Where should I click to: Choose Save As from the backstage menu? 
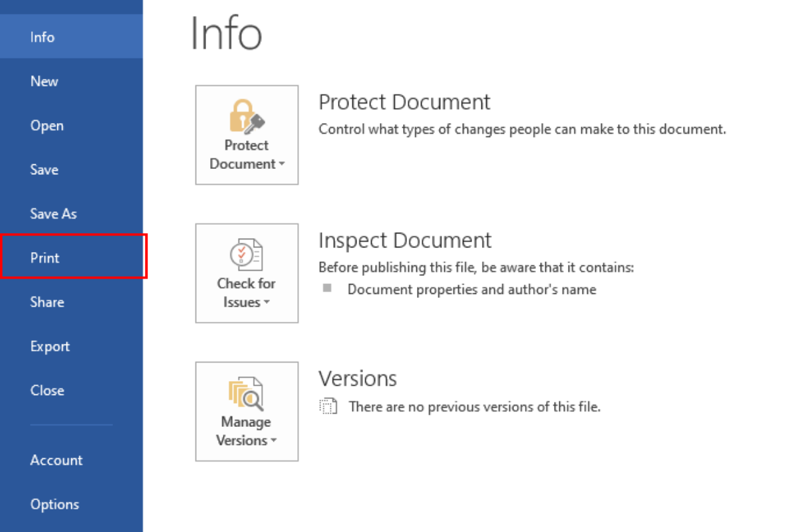[53, 213]
